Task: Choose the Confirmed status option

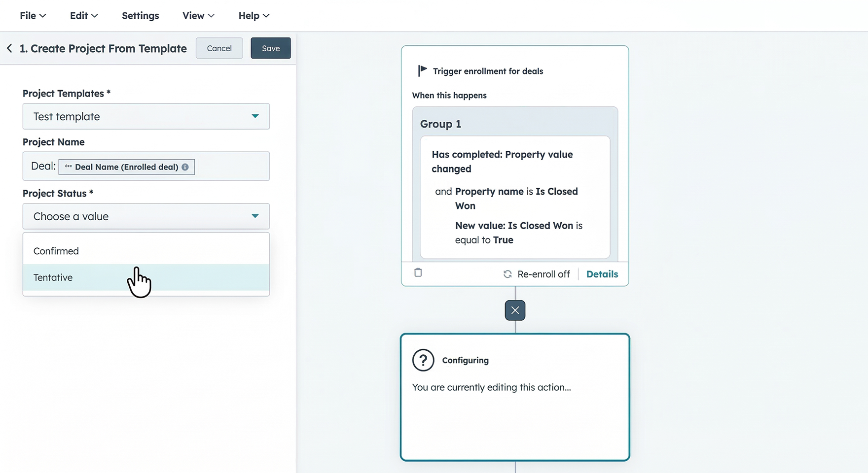Action: [56, 251]
